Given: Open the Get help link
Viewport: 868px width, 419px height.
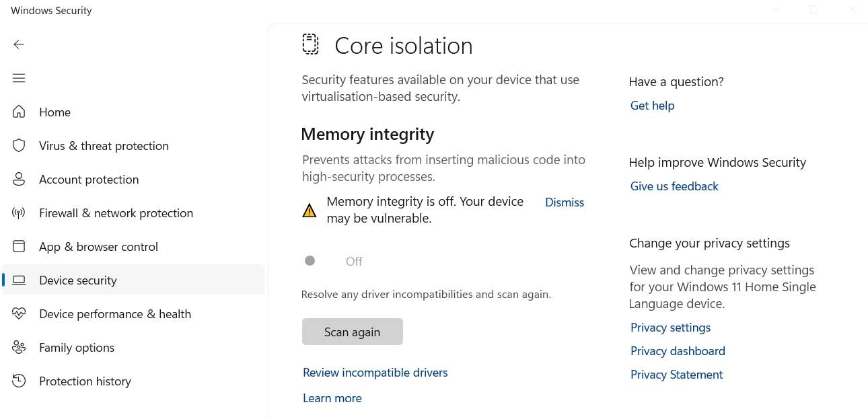Looking at the screenshot, I should (x=652, y=106).
